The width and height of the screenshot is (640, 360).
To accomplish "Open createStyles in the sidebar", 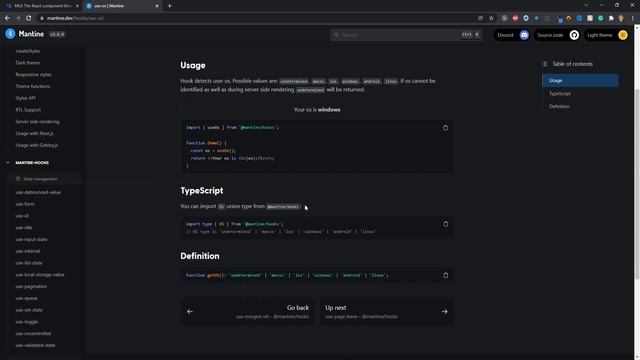I will pyautogui.click(x=28, y=51).
